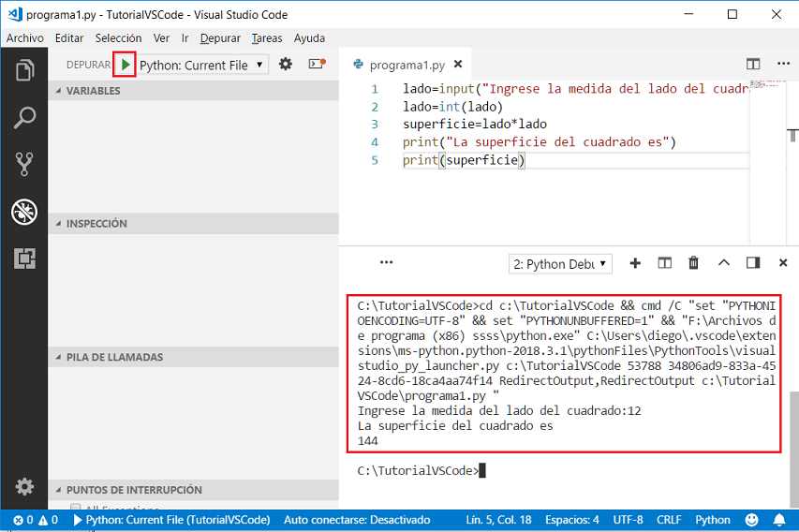Collapse the PUNTOS DE INTERRUPCIÓN section
Viewport: 799px width, 532px height.
tap(194, 490)
